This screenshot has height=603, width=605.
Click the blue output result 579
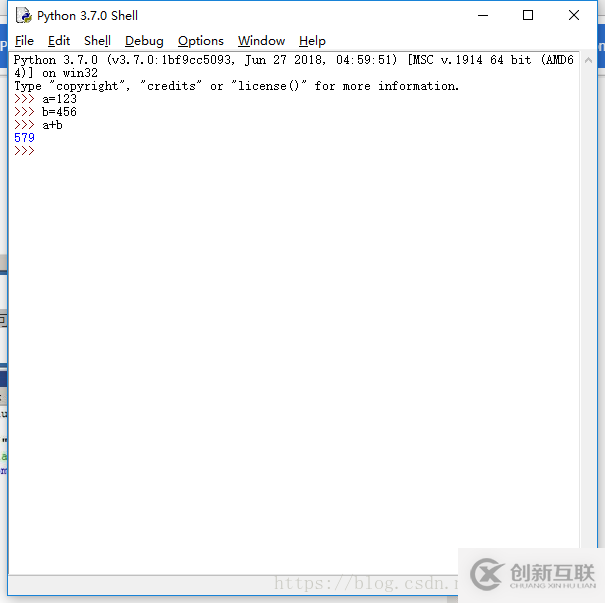coord(24,138)
